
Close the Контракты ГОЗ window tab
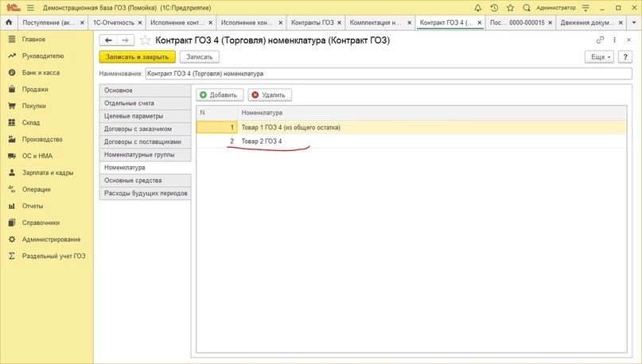(339, 23)
